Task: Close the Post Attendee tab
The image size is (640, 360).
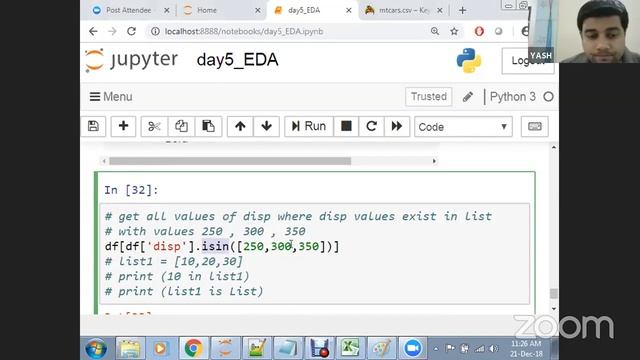Action: [167, 11]
